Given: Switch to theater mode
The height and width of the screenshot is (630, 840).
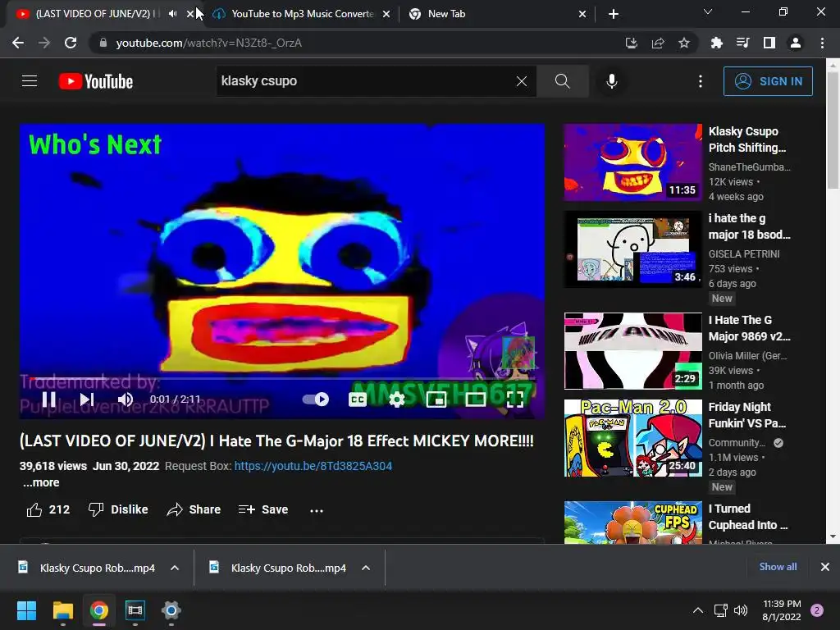Looking at the screenshot, I should tap(475, 399).
